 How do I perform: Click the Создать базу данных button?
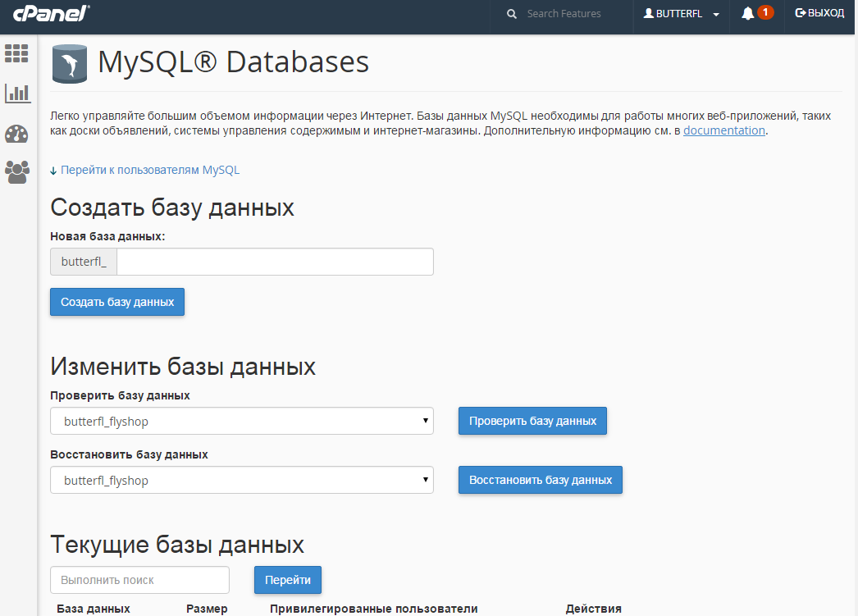117,302
